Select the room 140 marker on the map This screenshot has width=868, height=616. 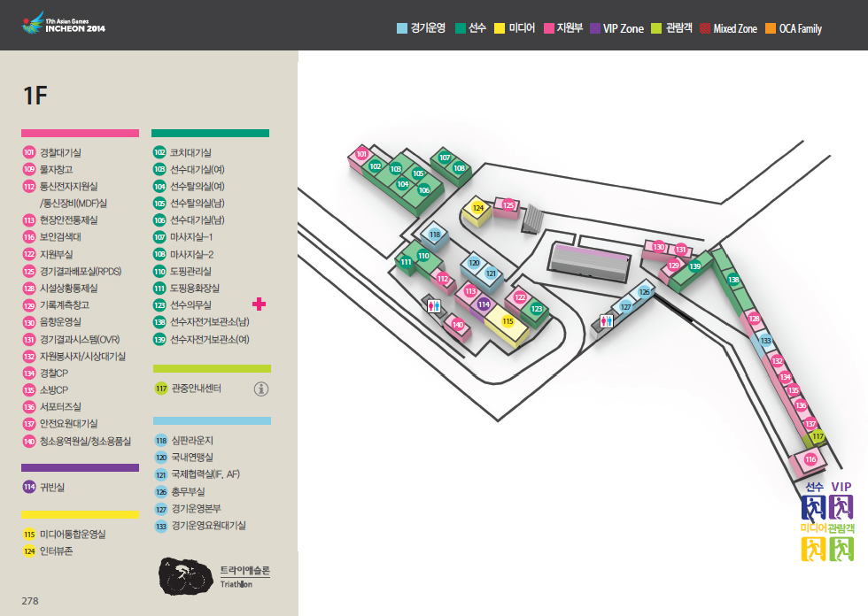[457, 325]
